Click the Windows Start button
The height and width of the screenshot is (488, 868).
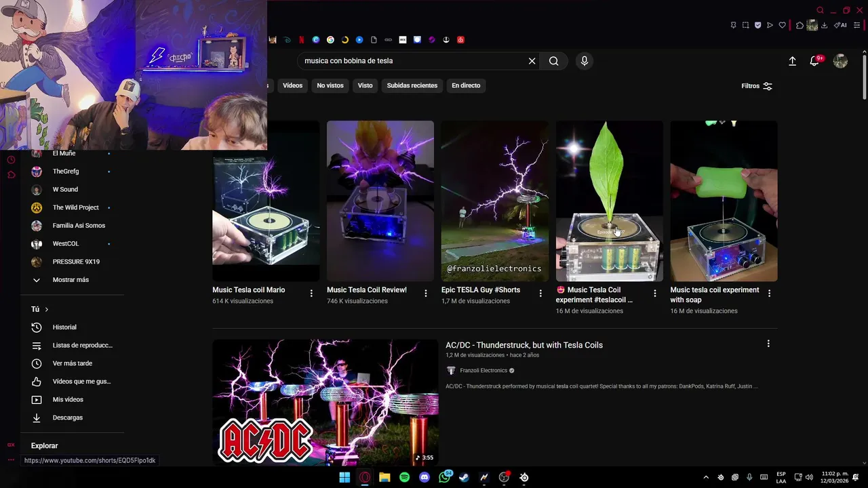click(x=344, y=477)
